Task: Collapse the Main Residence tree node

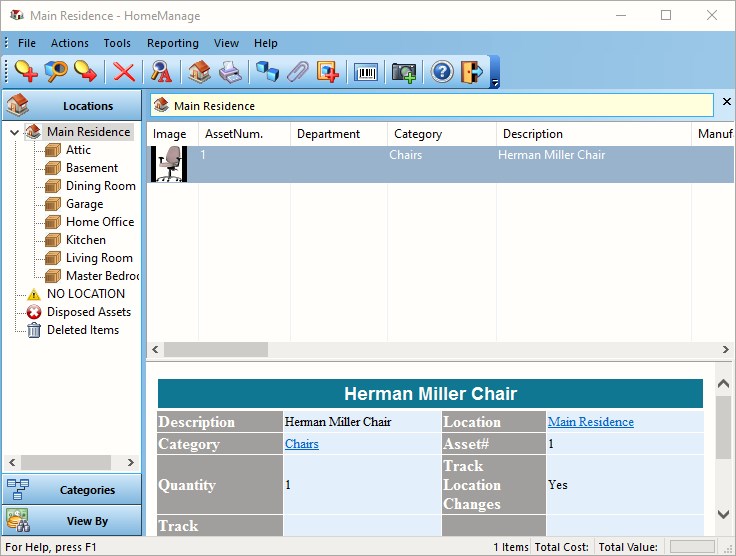Action: pos(15,132)
